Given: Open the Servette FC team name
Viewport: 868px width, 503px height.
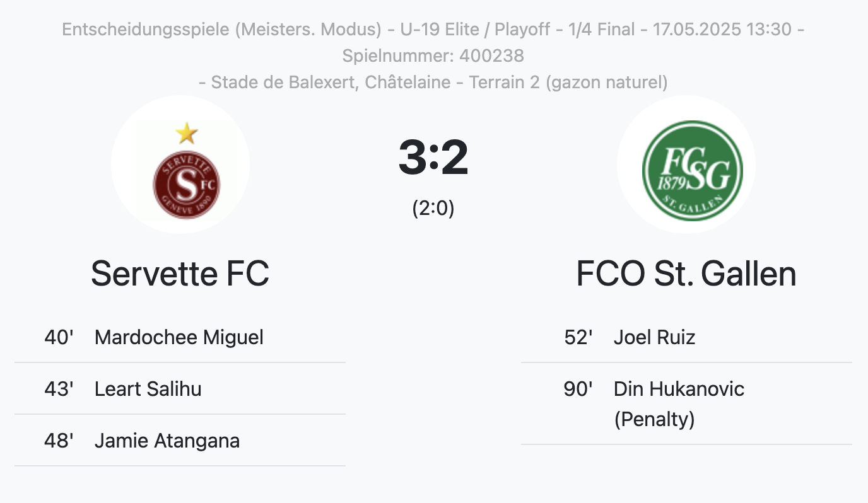Looking at the screenshot, I should click(180, 274).
